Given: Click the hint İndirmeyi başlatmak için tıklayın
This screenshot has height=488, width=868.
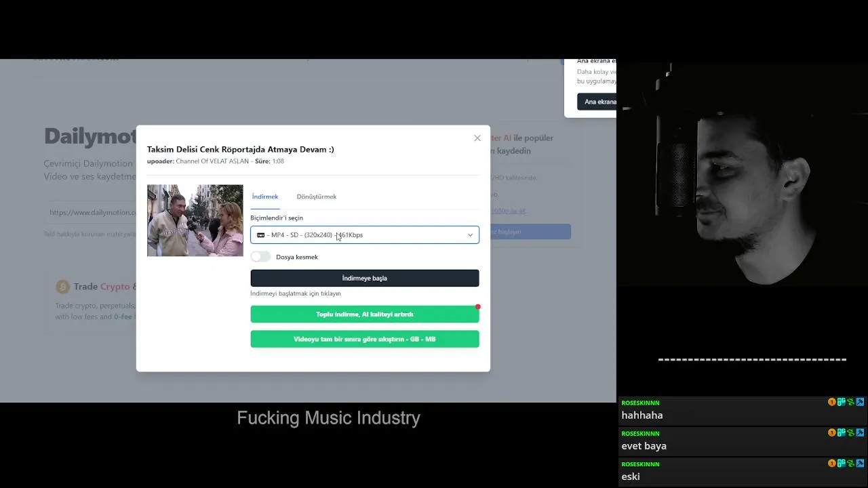Looking at the screenshot, I should point(296,293).
